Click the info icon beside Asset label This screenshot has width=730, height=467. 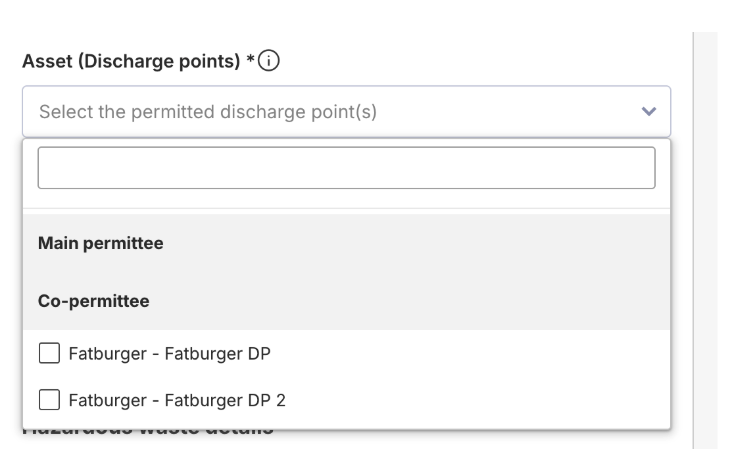pos(268,61)
